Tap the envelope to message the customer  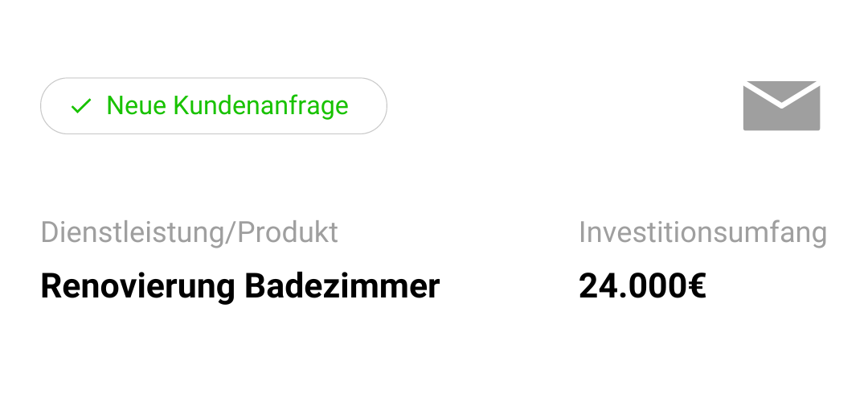(x=781, y=106)
